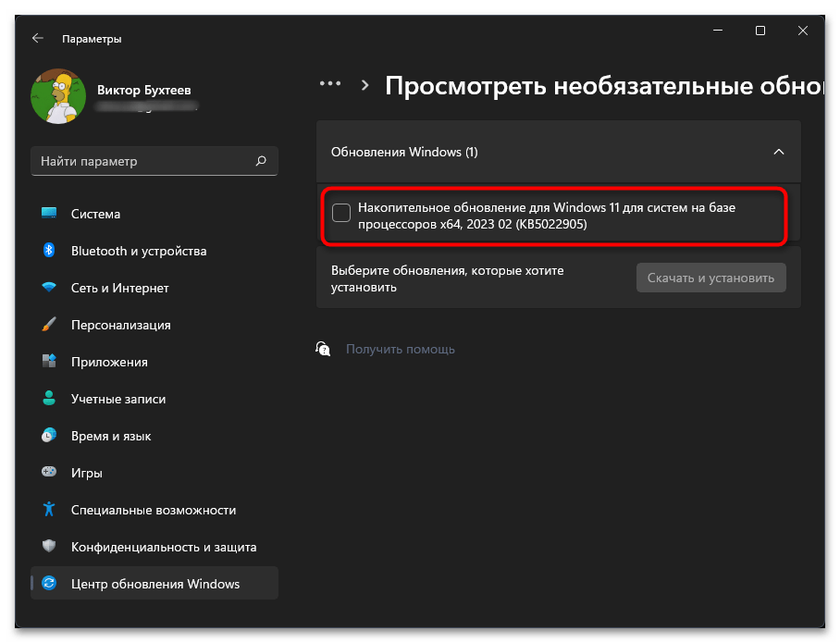Select Центр обновления Windows in sidebar
Viewport: 840px width, 643px height.
[x=154, y=583]
